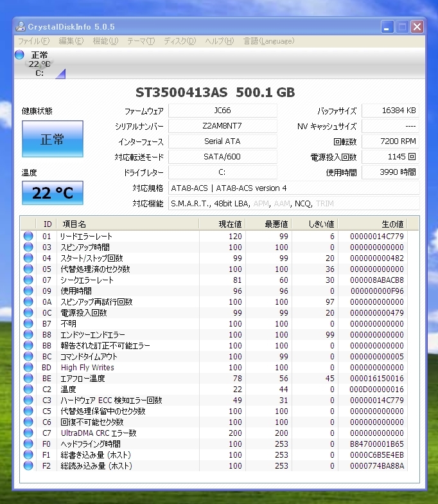
Task: Click the status orb in ヘッドフライング時間 row
Action: (x=28, y=444)
